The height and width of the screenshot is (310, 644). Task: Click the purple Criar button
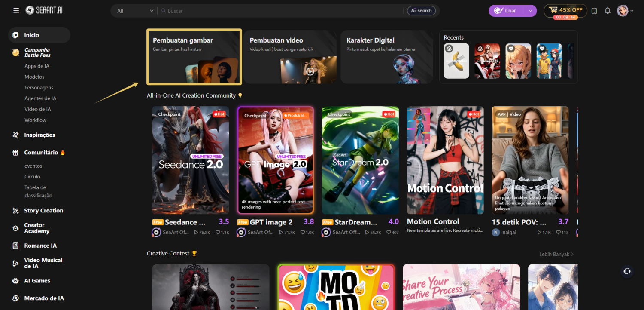[x=506, y=11]
